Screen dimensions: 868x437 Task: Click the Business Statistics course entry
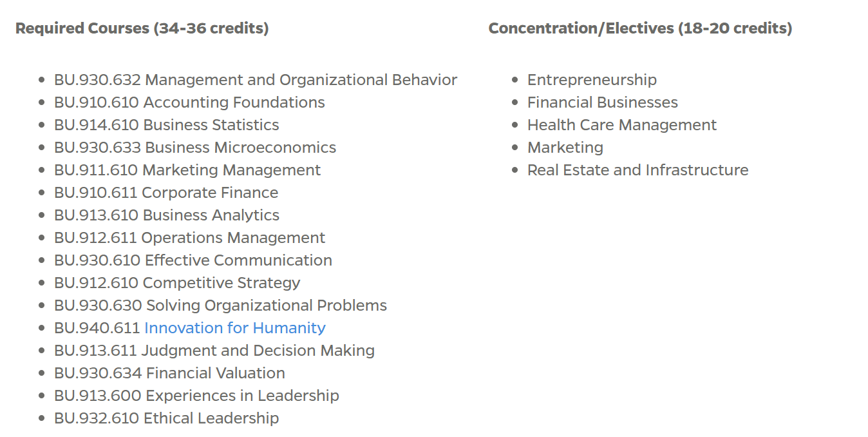tap(167, 125)
